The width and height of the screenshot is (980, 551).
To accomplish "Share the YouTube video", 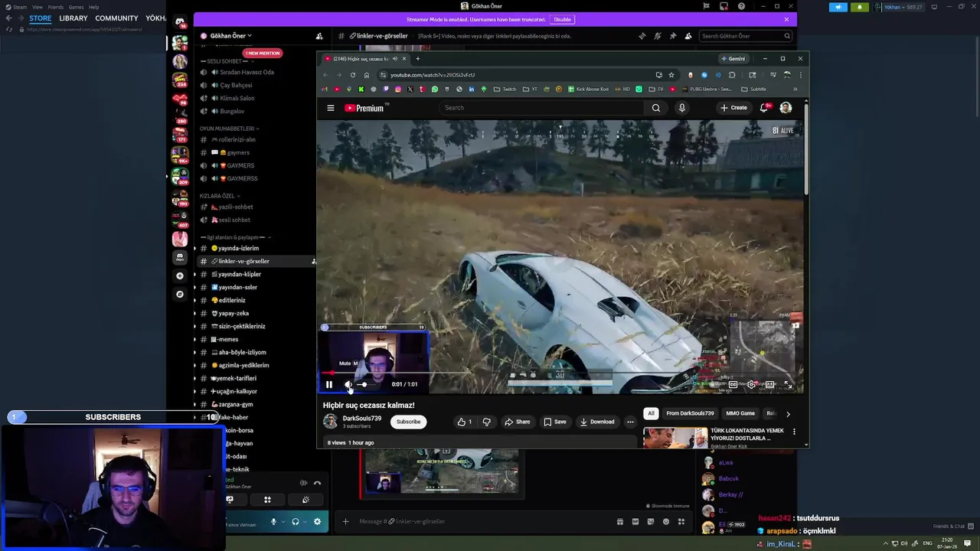I will point(517,422).
